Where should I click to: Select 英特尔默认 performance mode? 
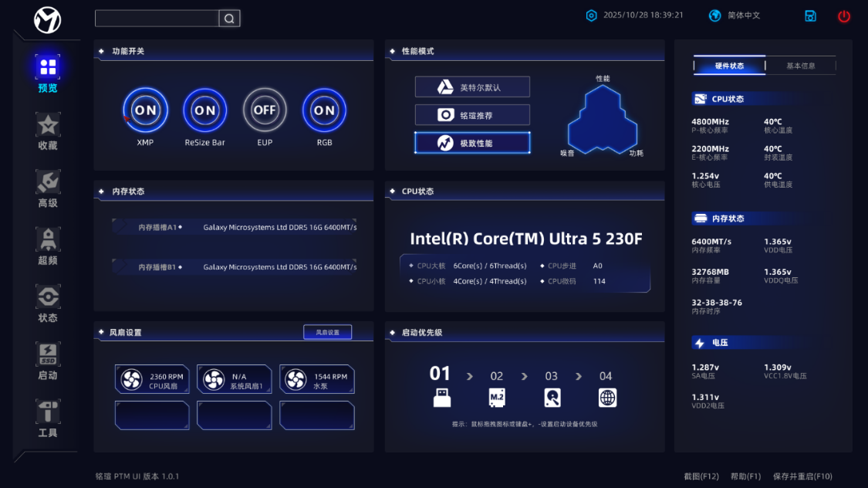472,87
